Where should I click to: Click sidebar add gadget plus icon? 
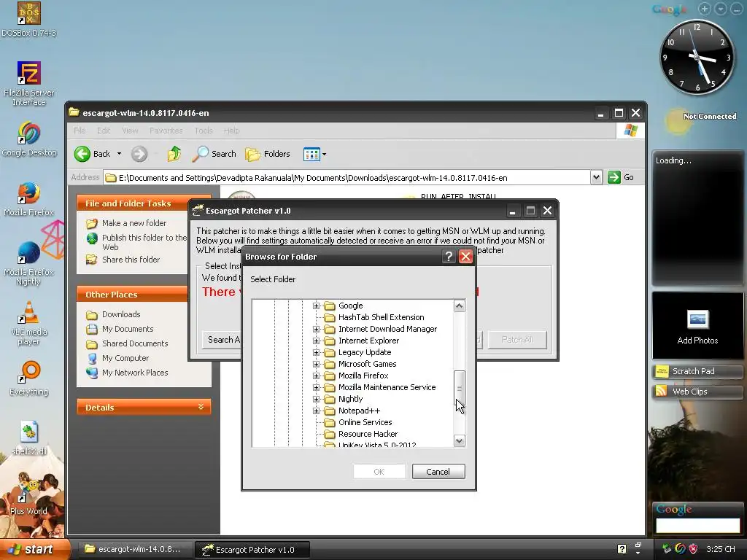[704, 9]
